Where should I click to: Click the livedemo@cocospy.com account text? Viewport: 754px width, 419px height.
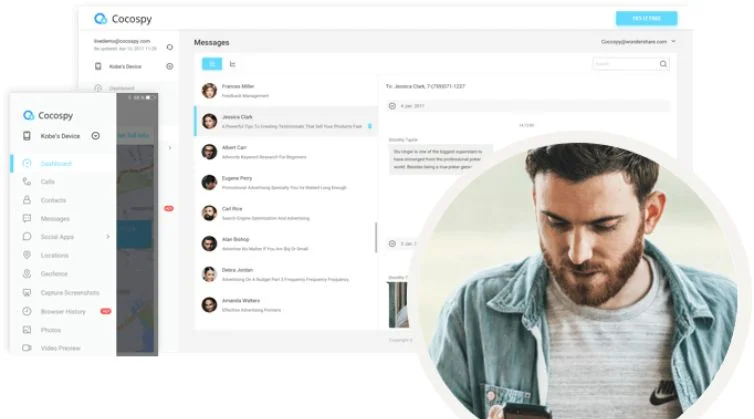122,41
